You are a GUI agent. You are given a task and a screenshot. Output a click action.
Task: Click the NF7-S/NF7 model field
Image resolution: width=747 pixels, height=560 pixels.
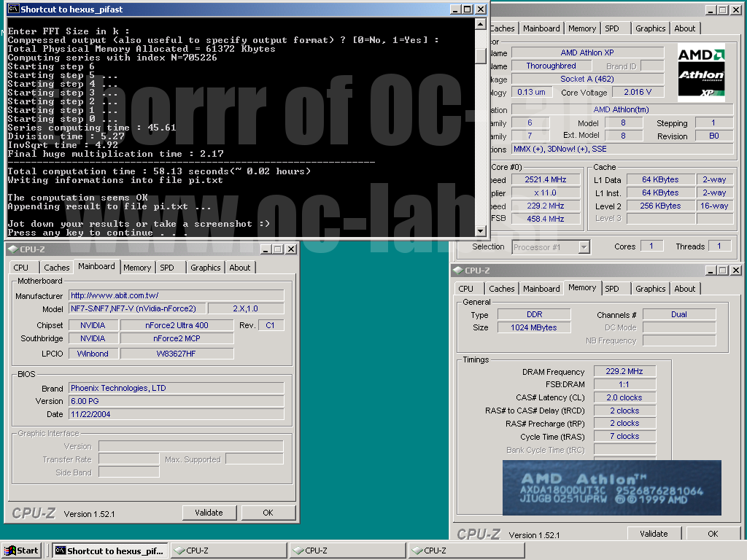pos(137,308)
